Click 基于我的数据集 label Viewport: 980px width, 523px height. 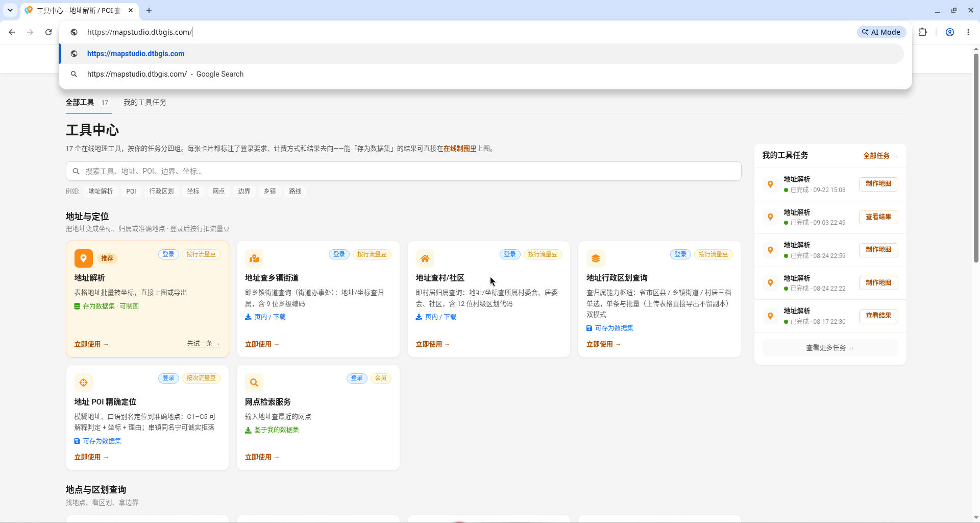272,430
